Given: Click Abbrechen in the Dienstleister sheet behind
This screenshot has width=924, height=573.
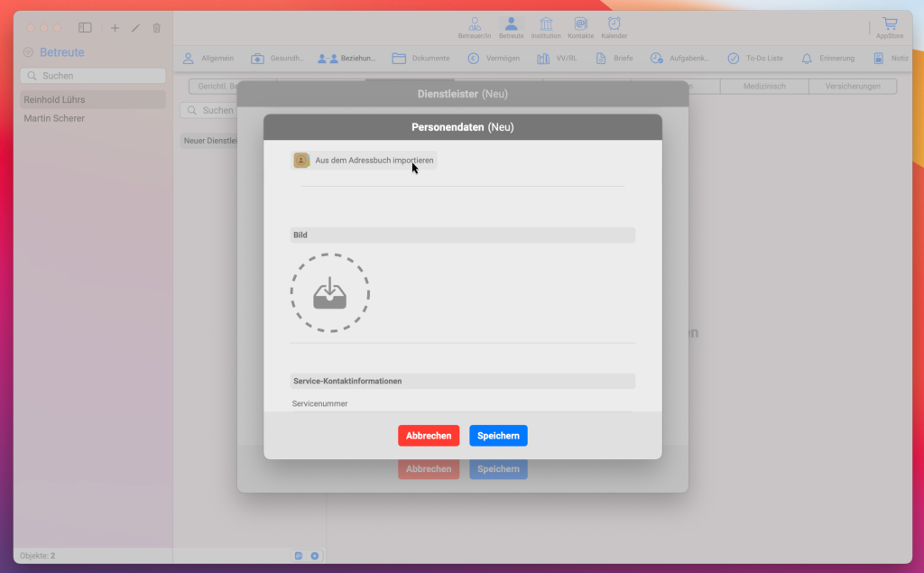Looking at the screenshot, I should coord(429,469).
